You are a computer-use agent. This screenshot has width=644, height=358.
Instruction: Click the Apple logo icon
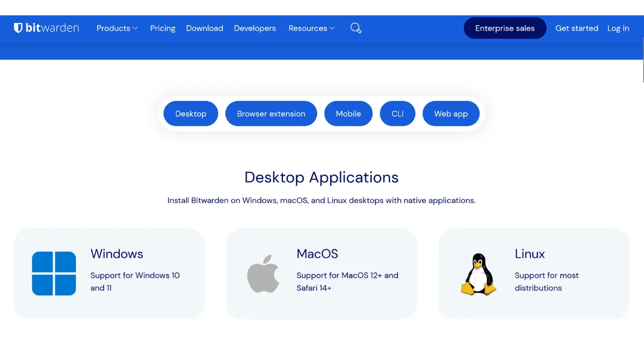coord(263,273)
